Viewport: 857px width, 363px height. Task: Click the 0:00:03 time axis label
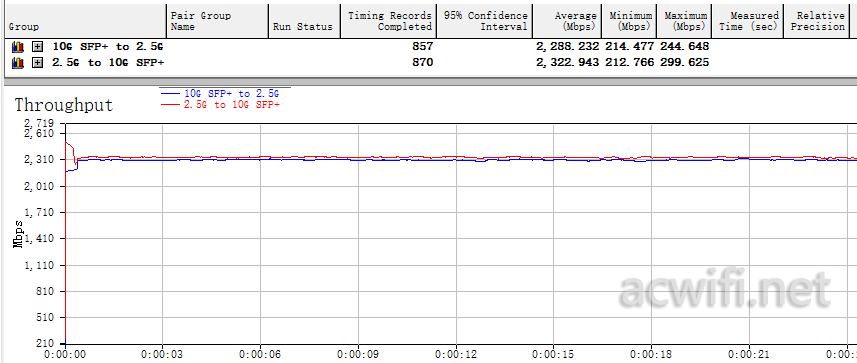(x=162, y=354)
